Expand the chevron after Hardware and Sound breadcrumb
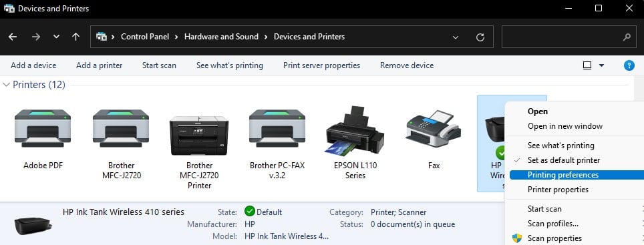 coord(266,37)
